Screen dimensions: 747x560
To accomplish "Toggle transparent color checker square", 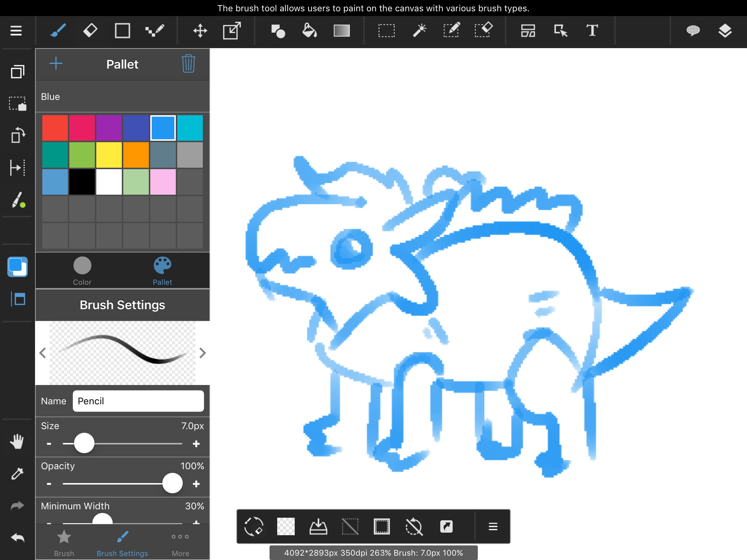I will [286, 526].
